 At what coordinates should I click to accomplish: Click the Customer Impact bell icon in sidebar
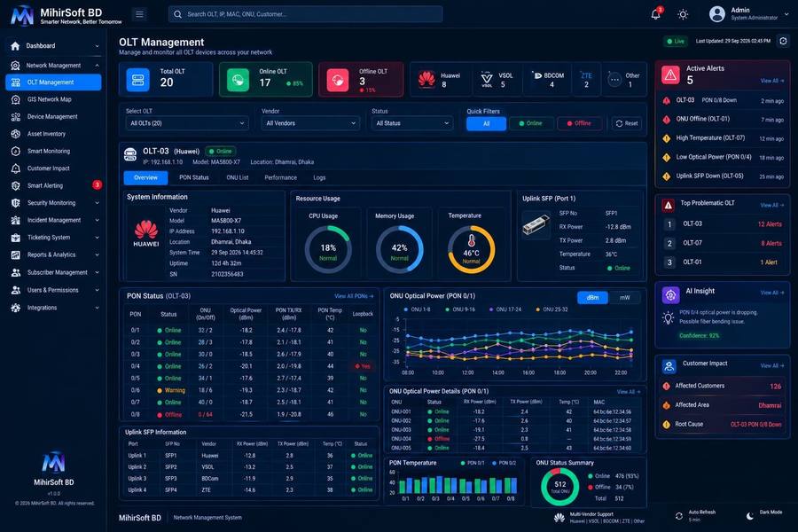click(16, 168)
